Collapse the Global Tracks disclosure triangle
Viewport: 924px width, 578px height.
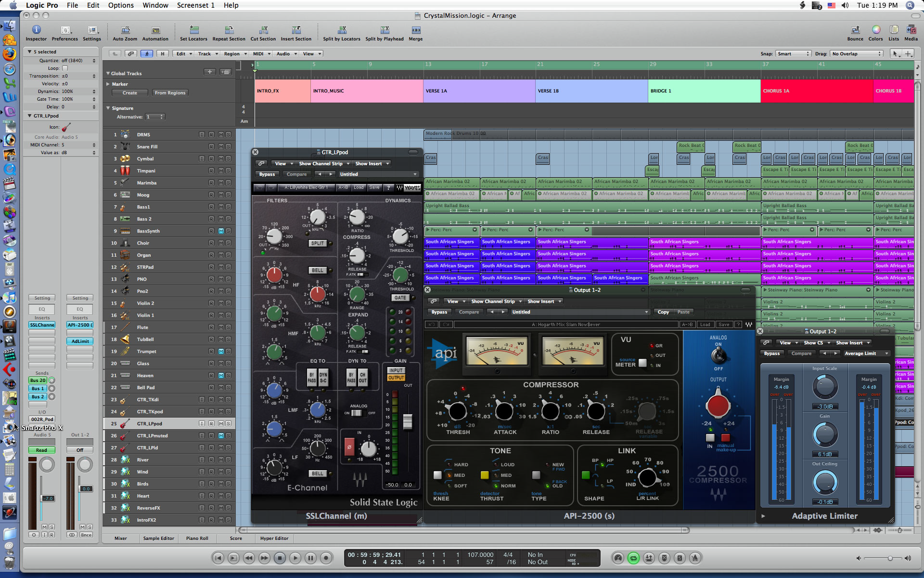point(108,74)
